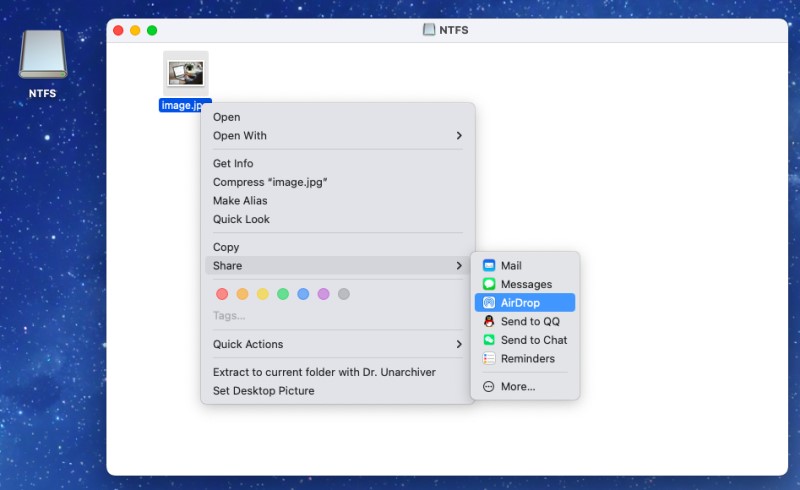Share via Messages

[525, 284]
